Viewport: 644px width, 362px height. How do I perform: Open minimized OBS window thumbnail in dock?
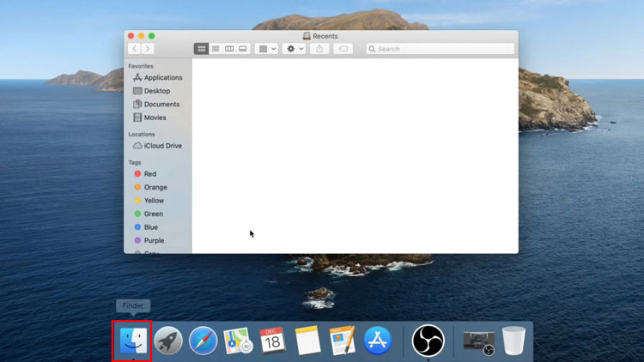point(479,343)
